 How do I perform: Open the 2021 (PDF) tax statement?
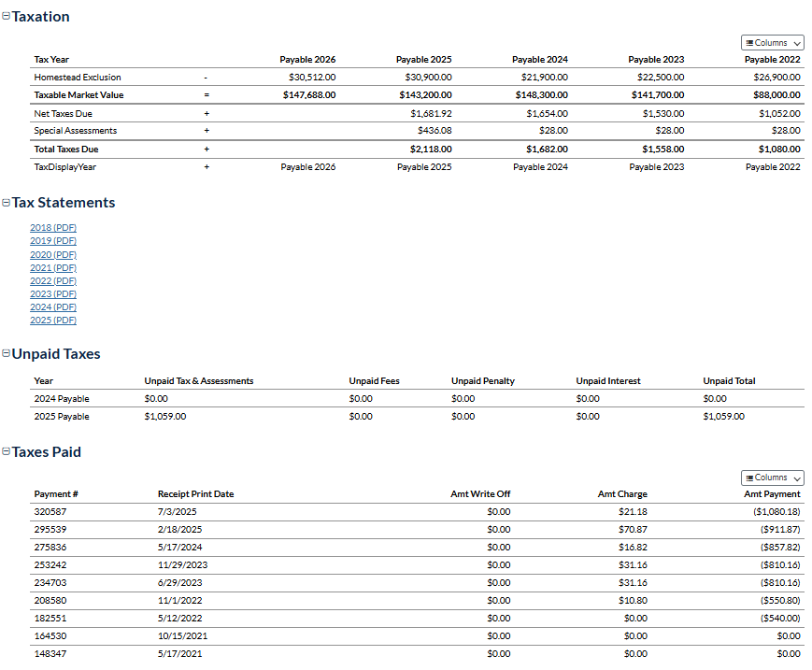[53, 267]
